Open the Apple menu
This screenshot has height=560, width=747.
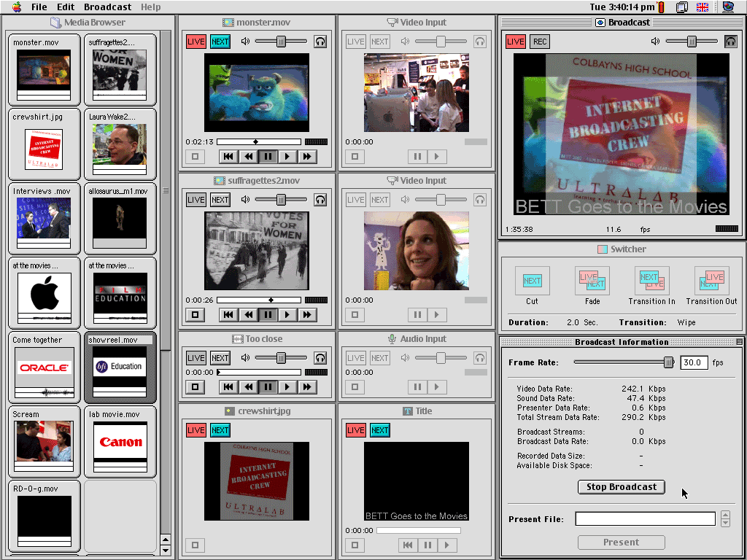pyautogui.click(x=18, y=7)
